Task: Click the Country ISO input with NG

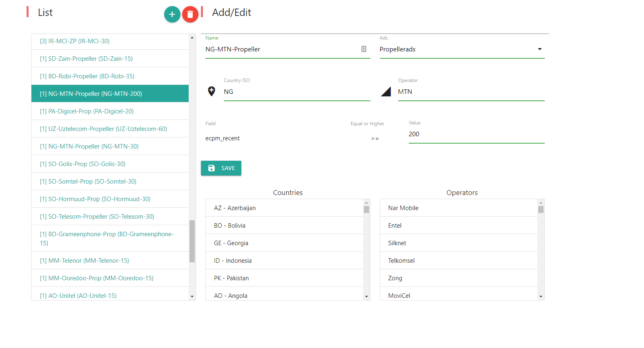Action: tap(297, 92)
